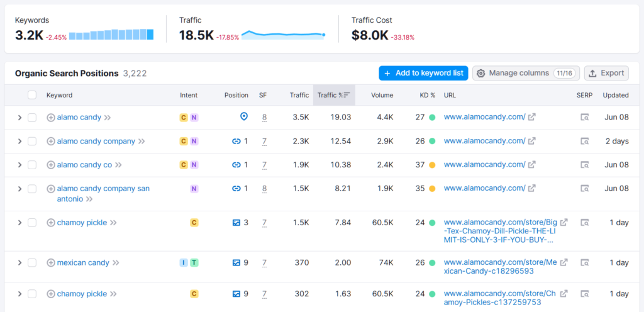Expand chamoy pickle row with 1.63 traffic %
Viewport: 644px width, 312px height.
point(19,294)
